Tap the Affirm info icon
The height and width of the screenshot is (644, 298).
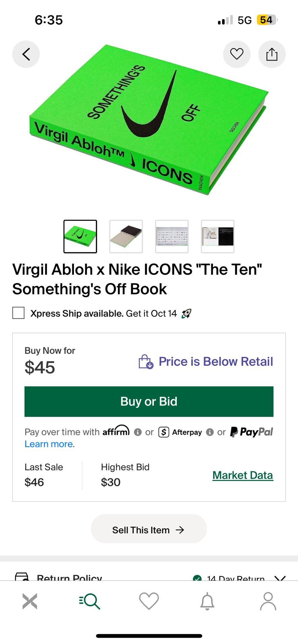138,432
